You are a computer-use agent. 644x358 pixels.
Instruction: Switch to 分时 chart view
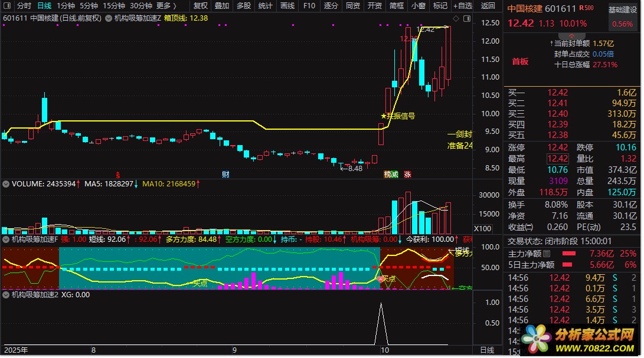pyautogui.click(x=24, y=6)
